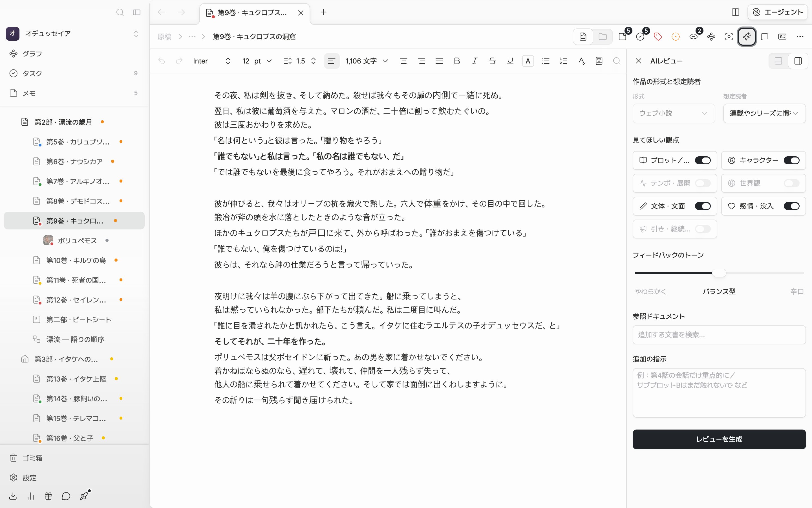This screenshot has width=812, height=508.
Task: Open the comments bubble icon in toolbar
Action: click(x=765, y=36)
